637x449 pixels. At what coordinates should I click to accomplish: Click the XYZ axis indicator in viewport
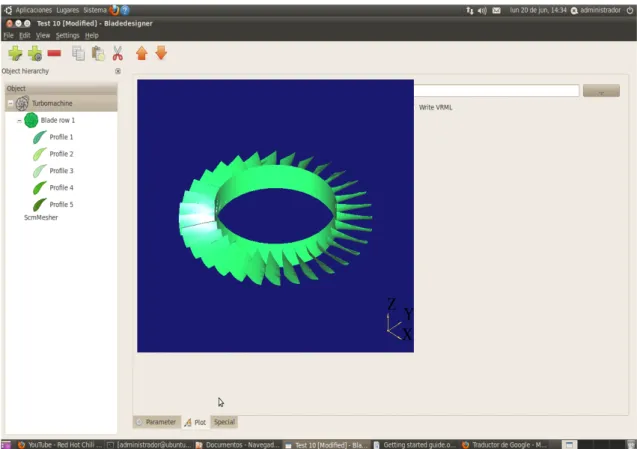pyautogui.click(x=399, y=320)
